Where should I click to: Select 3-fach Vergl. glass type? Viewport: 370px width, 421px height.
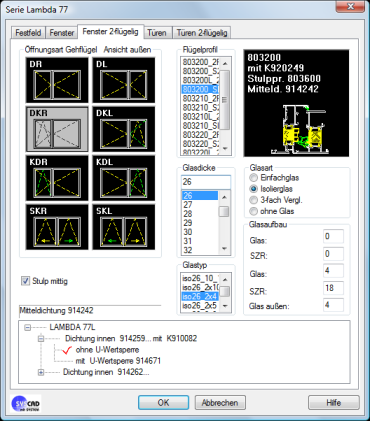(254, 200)
